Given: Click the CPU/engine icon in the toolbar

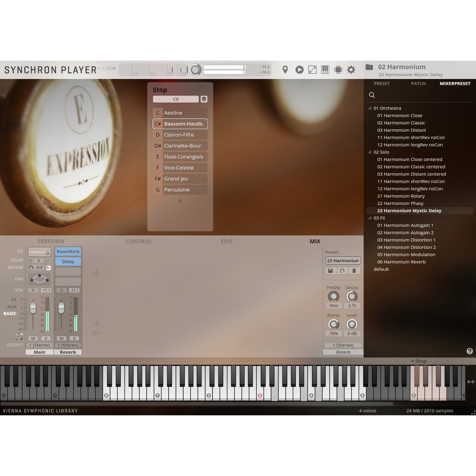Looking at the screenshot, I should [x=338, y=70].
